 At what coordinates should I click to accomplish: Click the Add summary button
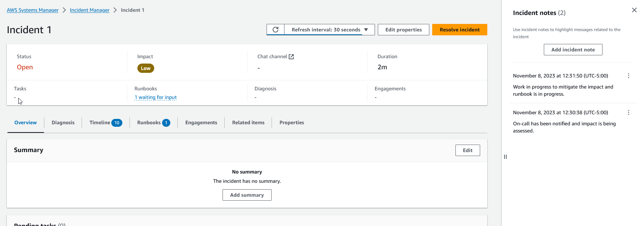point(247,195)
